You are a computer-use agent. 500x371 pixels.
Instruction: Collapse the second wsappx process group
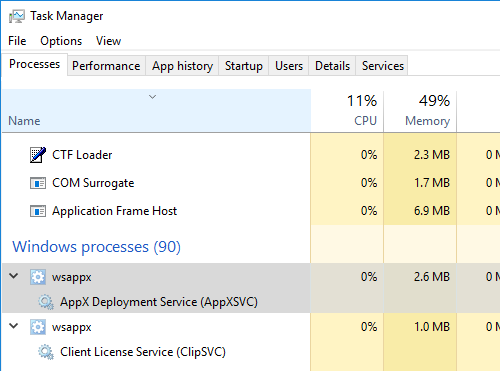(14, 326)
